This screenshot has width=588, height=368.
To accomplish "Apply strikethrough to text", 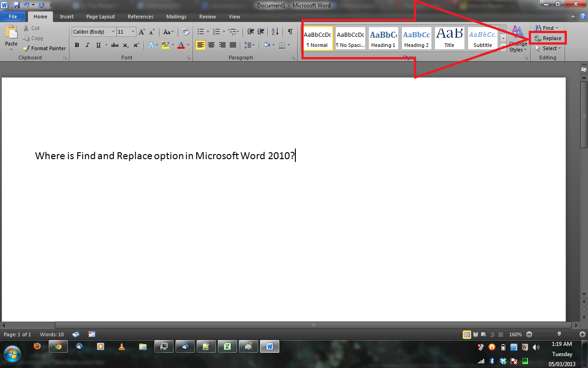I will pyautogui.click(x=115, y=45).
